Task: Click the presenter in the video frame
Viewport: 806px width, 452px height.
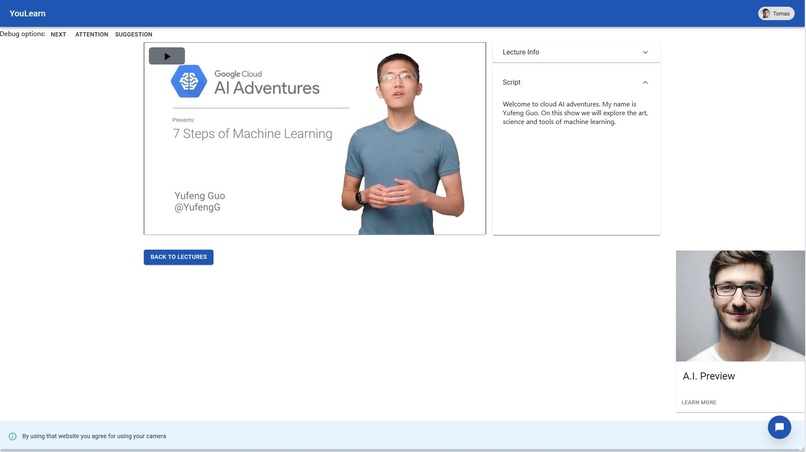Action: (402, 144)
